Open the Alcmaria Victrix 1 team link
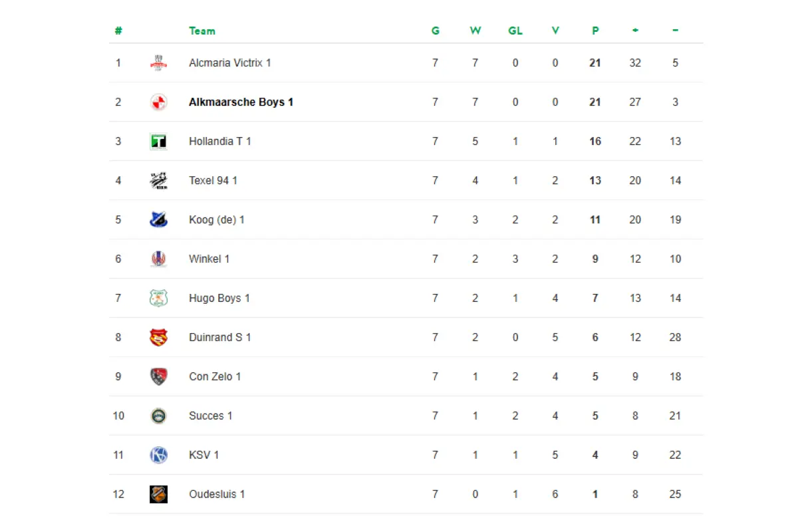798x532 pixels. [x=229, y=63]
